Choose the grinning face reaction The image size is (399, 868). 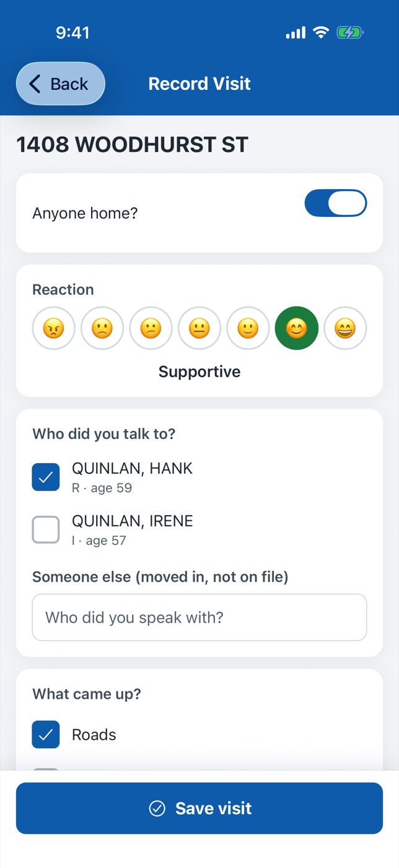point(345,328)
